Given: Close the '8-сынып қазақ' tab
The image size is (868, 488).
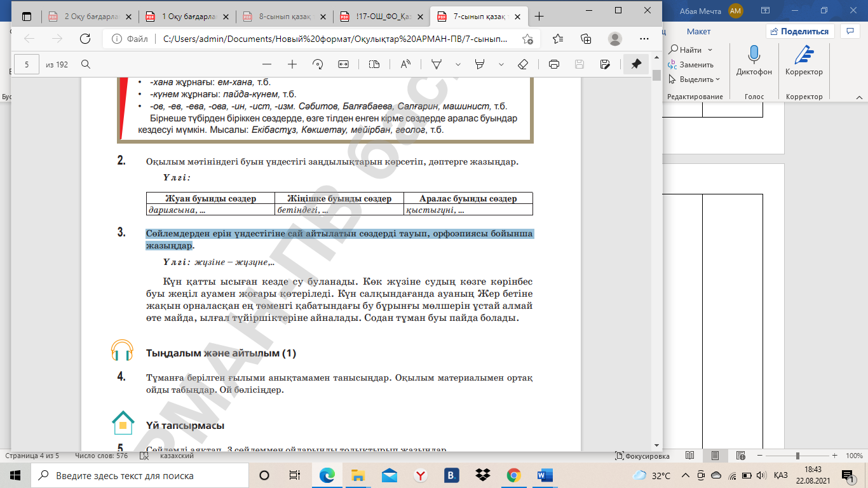Looking at the screenshot, I should (322, 17).
